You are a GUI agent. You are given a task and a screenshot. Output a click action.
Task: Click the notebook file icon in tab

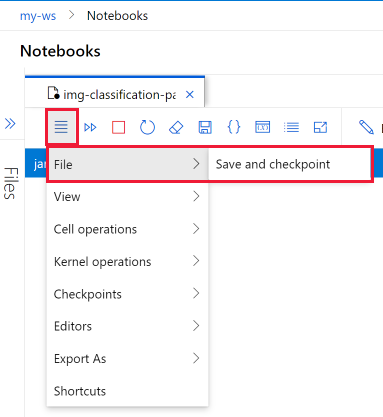point(53,94)
